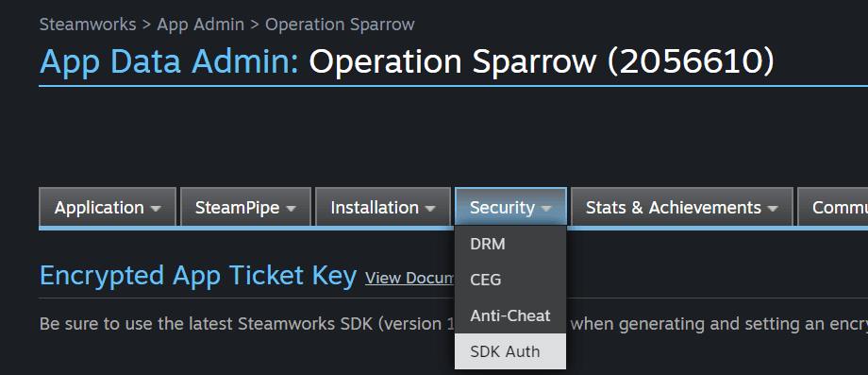Screen dimensions: 868x375
Task: Click the arrow beside SteamPipe
Action: coord(291,209)
